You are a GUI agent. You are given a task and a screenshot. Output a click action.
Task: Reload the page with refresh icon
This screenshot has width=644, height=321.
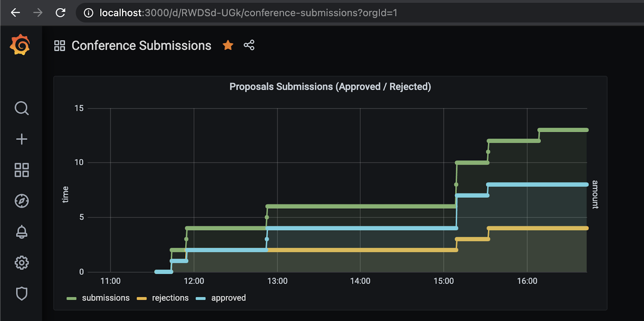60,13
